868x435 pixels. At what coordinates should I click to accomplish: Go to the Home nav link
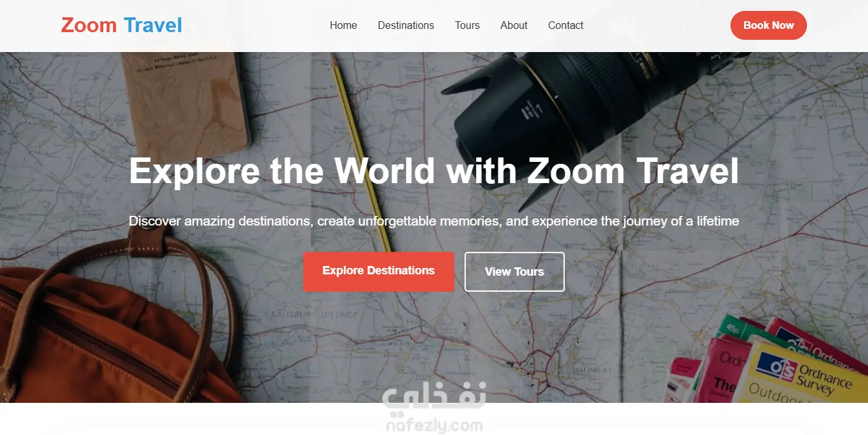coord(343,25)
